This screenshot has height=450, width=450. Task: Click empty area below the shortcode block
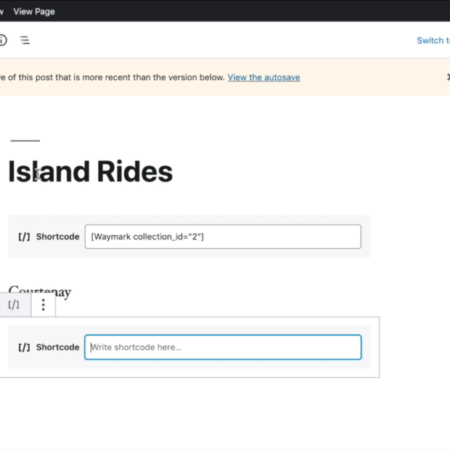200,413
